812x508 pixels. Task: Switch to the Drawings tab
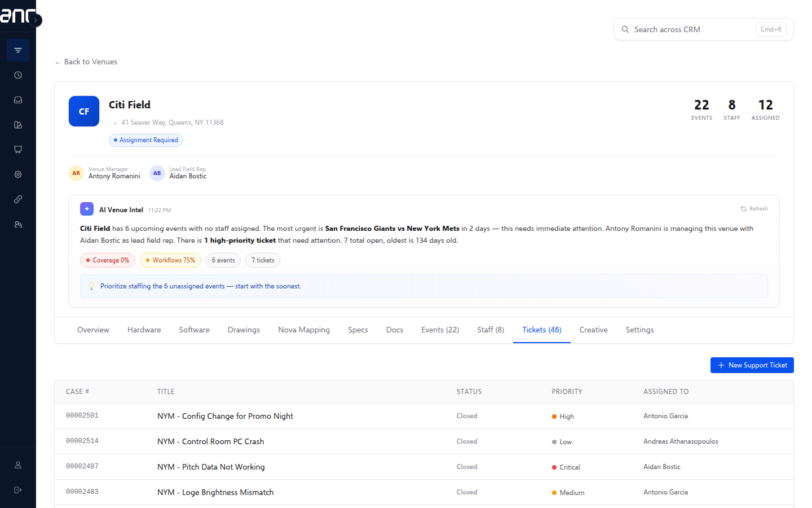[244, 330]
